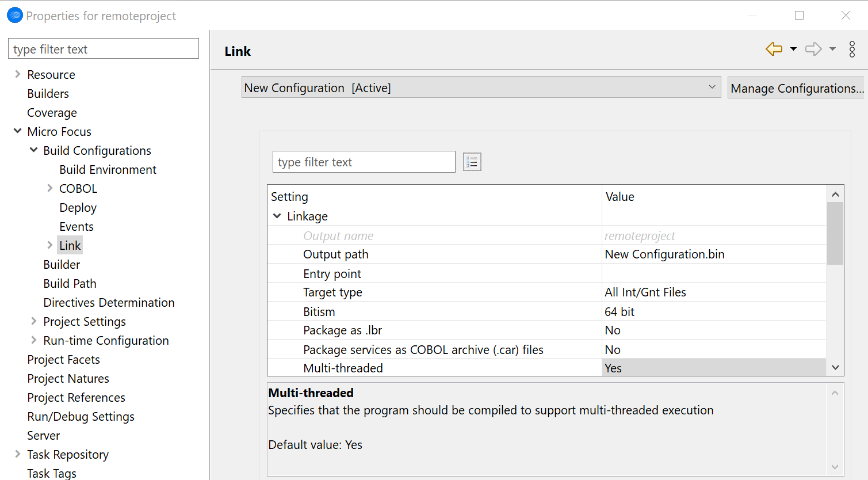Image resolution: width=868 pixels, height=480 pixels.
Task: Click the forward navigation arrow
Action: [x=813, y=49]
